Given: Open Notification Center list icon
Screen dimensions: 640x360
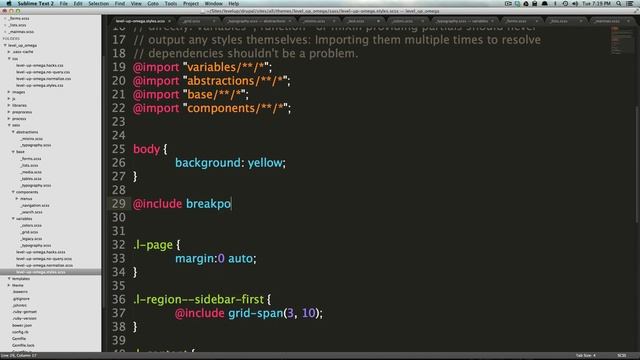Looking at the screenshot, I should click(x=630, y=3).
